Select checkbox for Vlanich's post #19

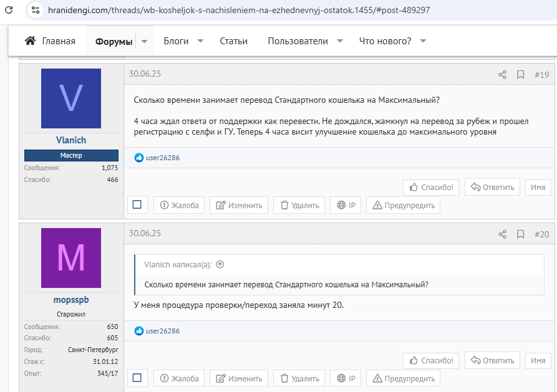click(x=137, y=204)
